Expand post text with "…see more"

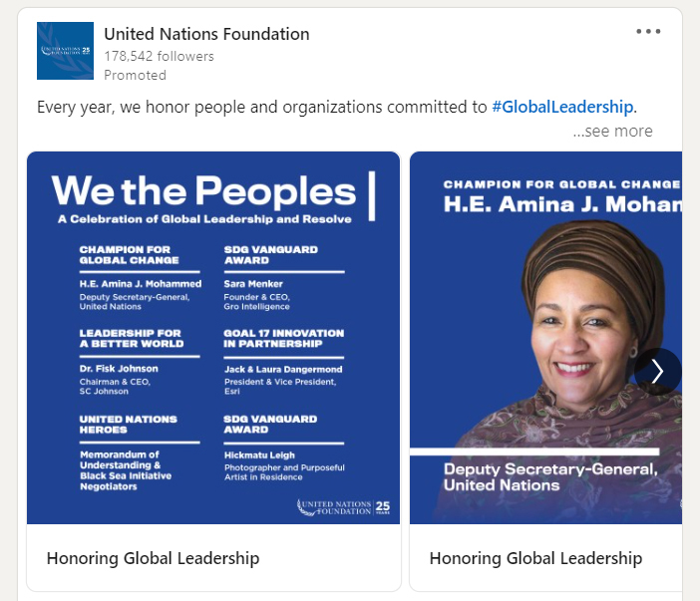pyautogui.click(x=612, y=131)
